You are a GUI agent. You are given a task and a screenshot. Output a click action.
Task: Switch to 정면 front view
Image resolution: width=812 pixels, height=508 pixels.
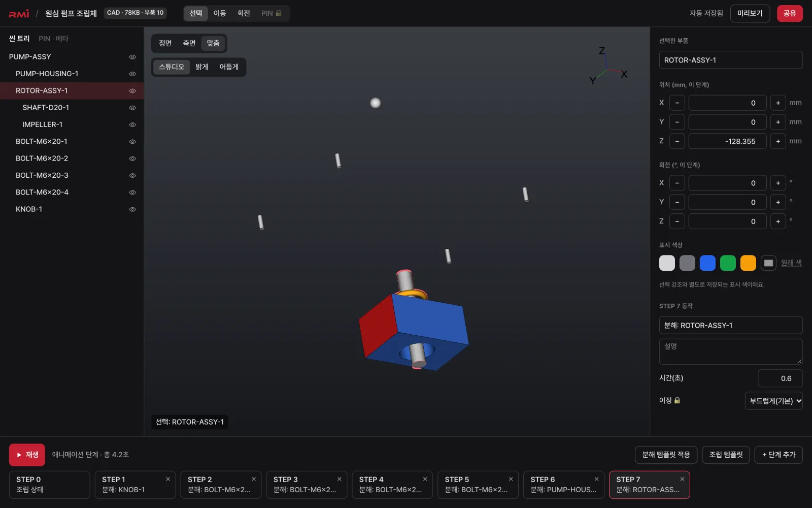(165, 43)
